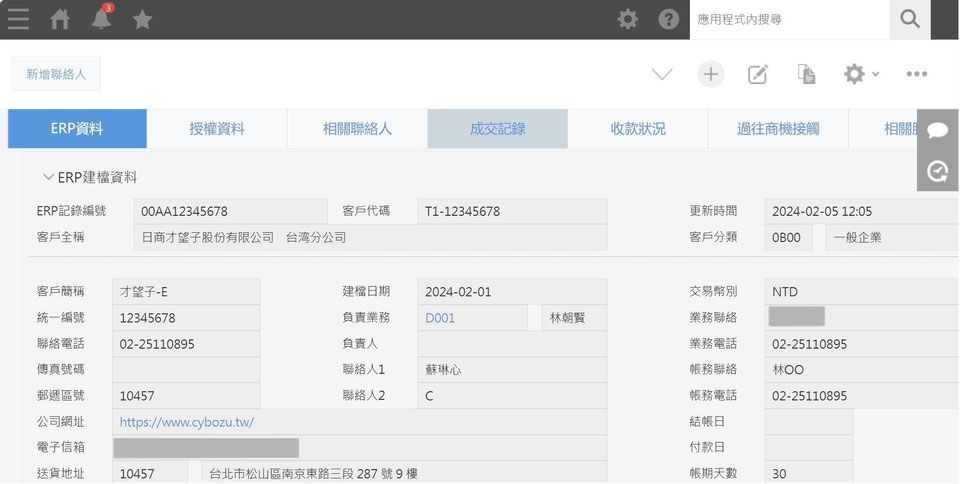
Task: Click the 聯絡人1 value 蘇琳心
Action: (x=512, y=370)
